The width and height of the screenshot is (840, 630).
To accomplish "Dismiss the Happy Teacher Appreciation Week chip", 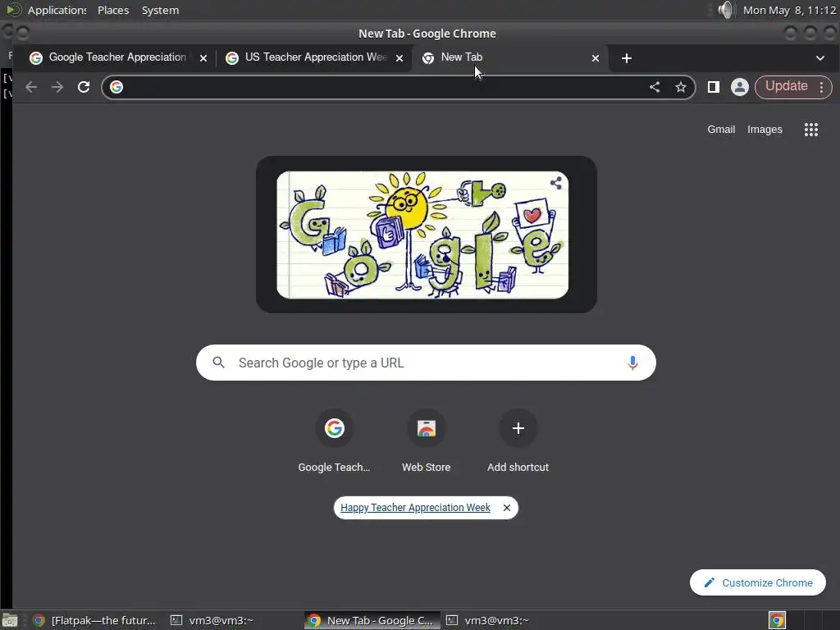I will click(507, 507).
